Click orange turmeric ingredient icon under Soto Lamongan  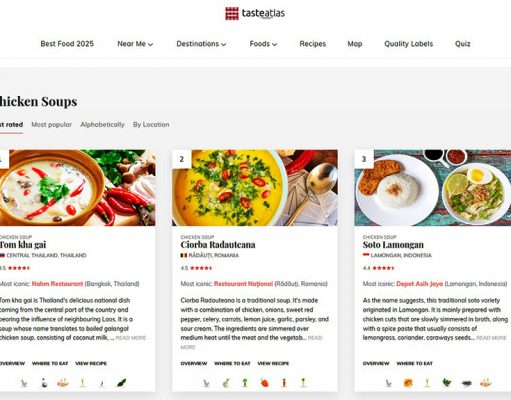[x=408, y=383]
